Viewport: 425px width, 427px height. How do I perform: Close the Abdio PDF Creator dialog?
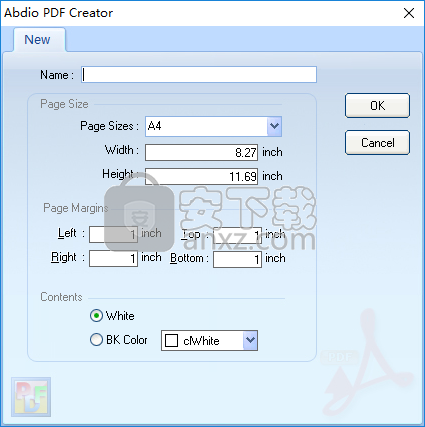409,13
